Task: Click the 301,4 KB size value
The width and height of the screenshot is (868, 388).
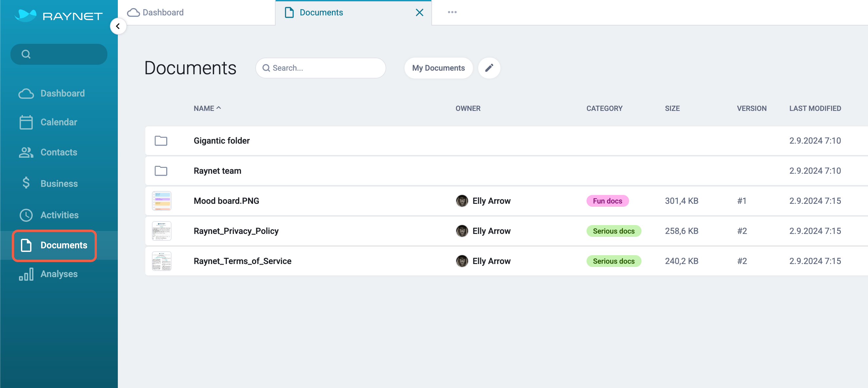Action: [x=681, y=201]
